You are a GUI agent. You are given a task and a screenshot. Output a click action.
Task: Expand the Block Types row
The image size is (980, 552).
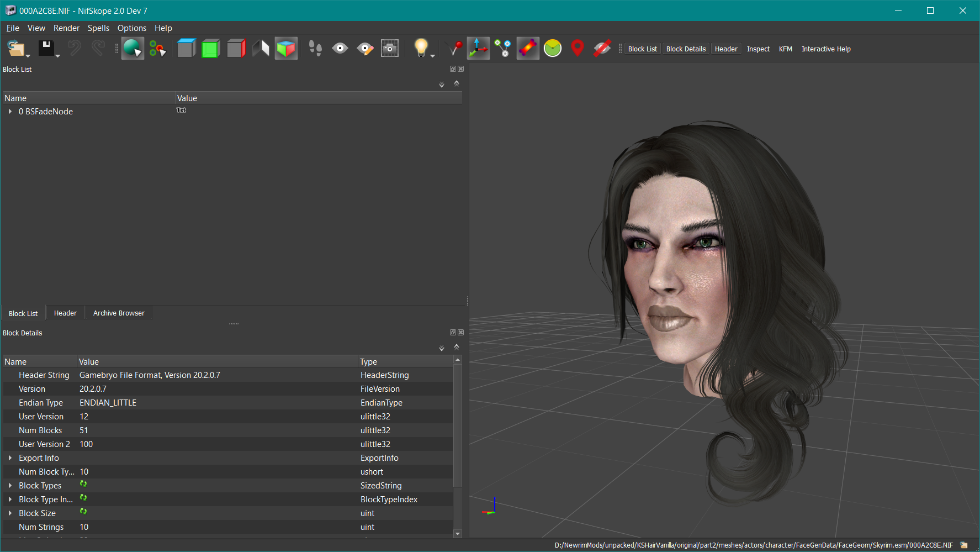pyautogui.click(x=10, y=486)
